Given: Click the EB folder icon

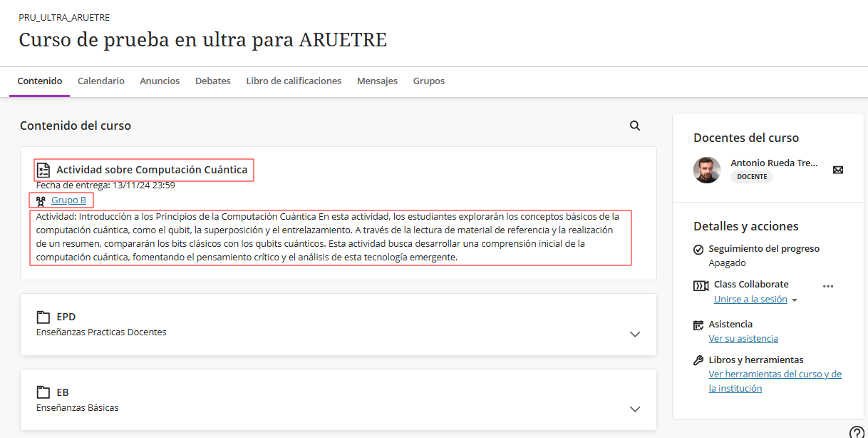Looking at the screenshot, I should 43,392.
